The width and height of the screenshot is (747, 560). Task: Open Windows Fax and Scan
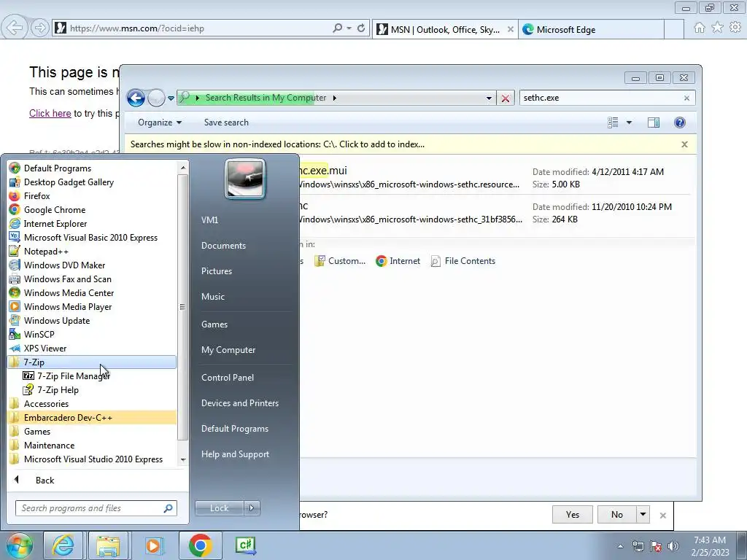68,279
